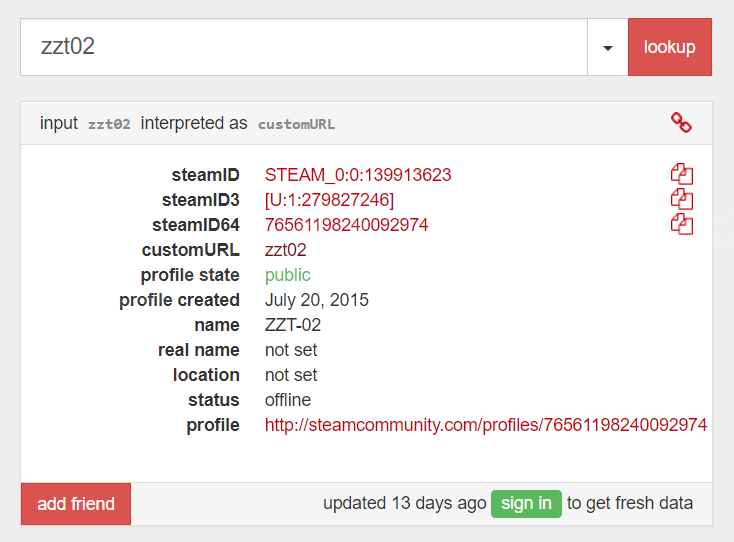Click the ZZT-02 name value

tap(293, 325)
